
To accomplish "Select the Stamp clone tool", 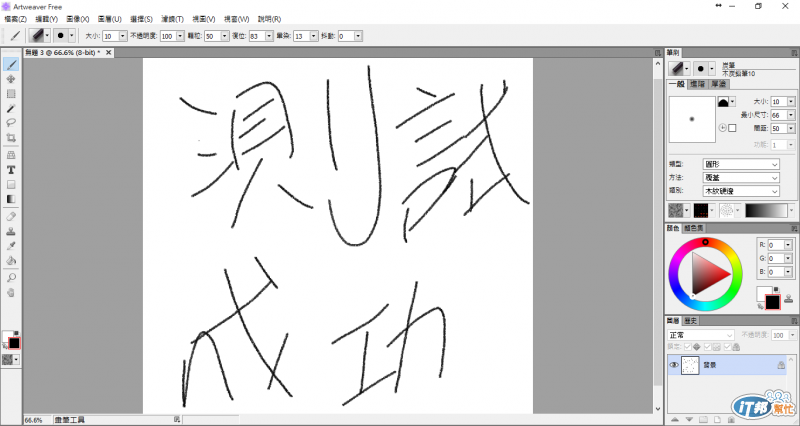I will click(x=11, y=231).
